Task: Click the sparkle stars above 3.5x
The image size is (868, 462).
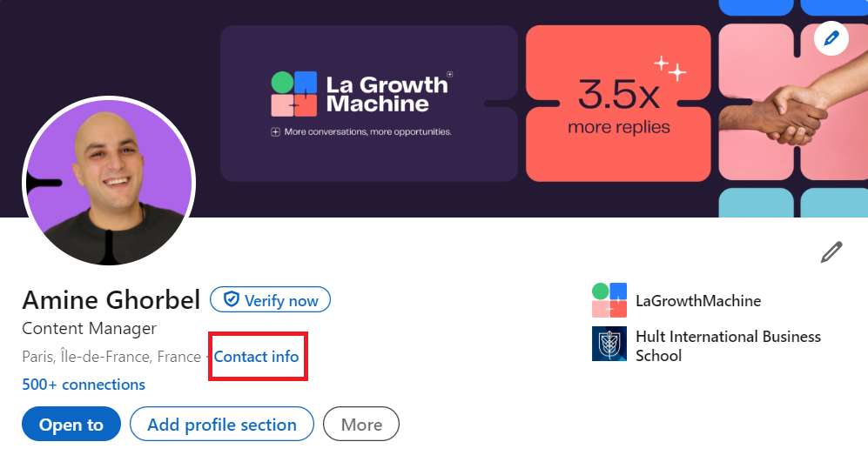Action: click(670, 68)
